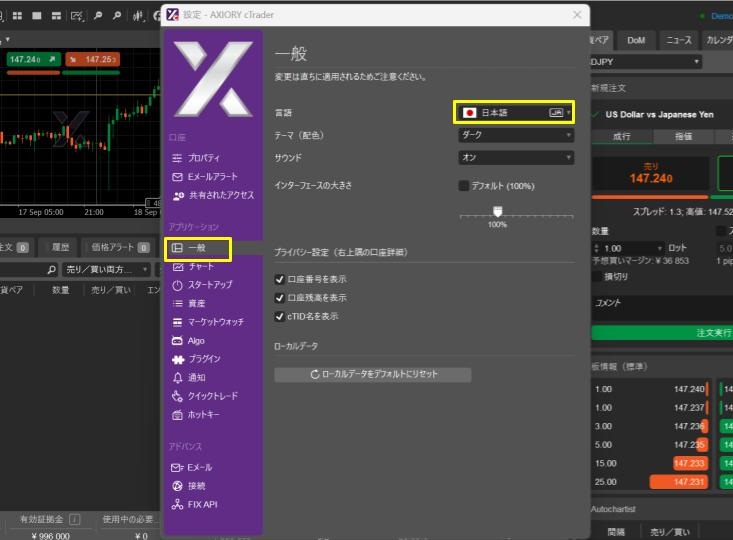Image resolution: width=733 pixels, height=540 pixels.
Task: Open 接続 settings in the sidebar
Action: pos(189,486)
